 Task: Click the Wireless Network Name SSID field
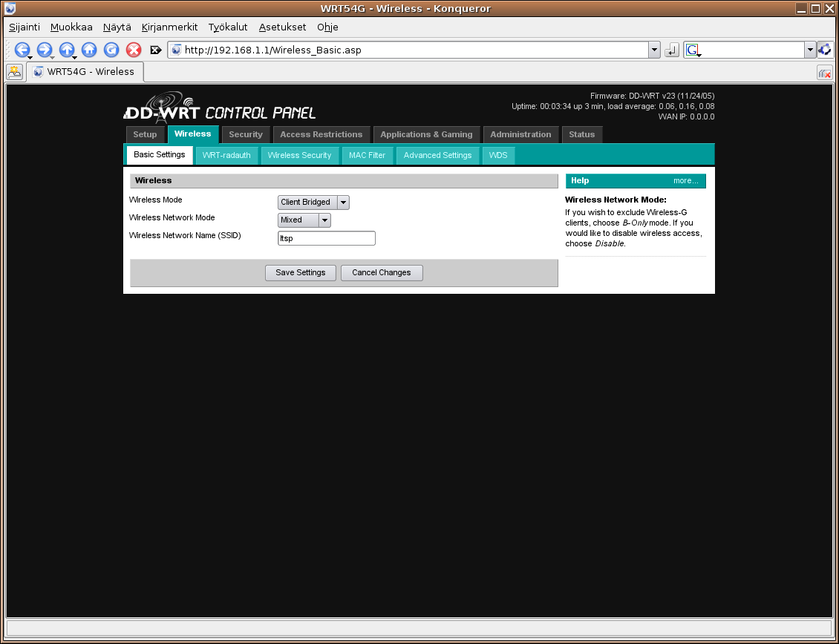[326, 238]
